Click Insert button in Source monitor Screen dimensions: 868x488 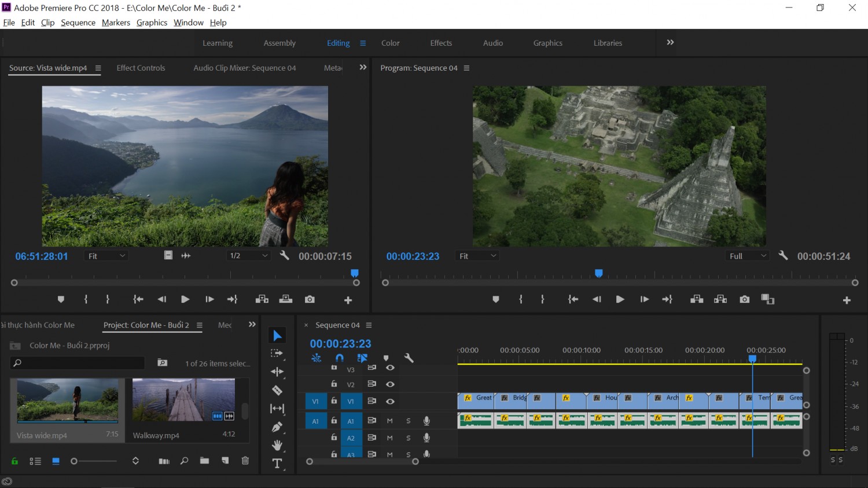[x=262, y=299]
